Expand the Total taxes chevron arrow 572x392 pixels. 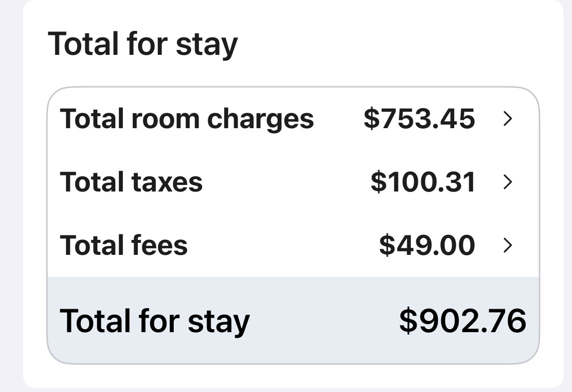click(x=508, y=182)
